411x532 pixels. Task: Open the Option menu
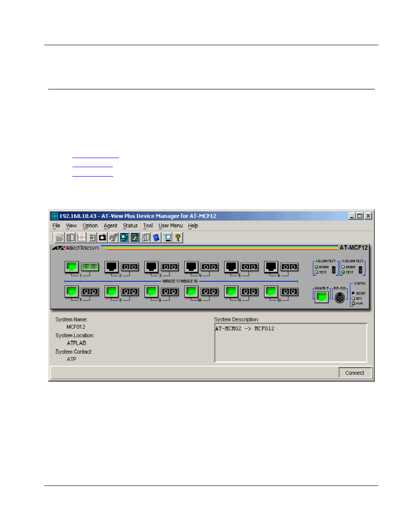(90, 226)
